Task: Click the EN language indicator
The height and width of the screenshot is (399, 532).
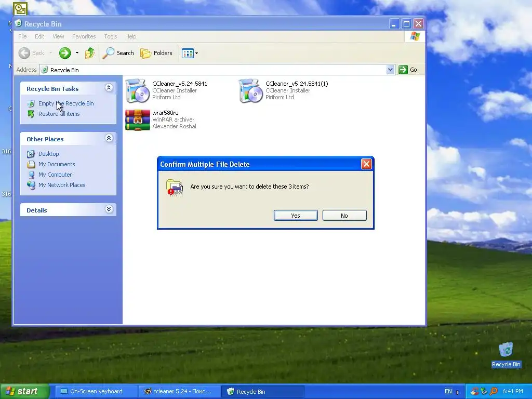Action: pyautogui.click(x=448, y=392)
